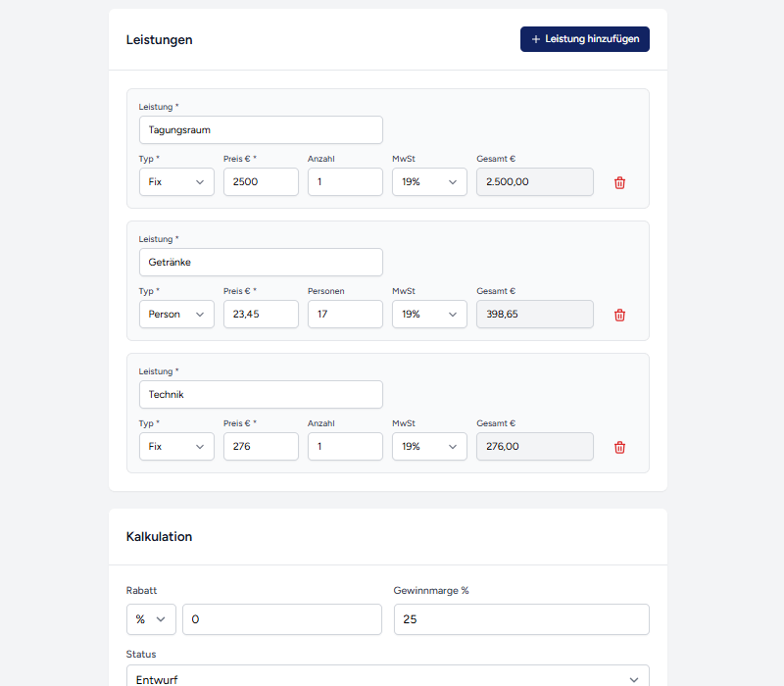
Task: Select the Anzahl field for Technik
Action: click(345, 446)
